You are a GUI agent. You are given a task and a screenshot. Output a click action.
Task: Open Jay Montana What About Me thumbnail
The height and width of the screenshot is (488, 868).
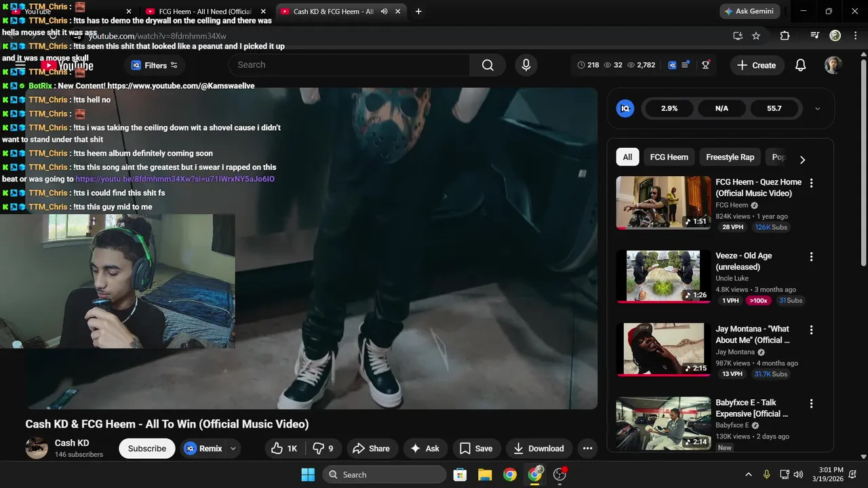(x=663, y=350)
